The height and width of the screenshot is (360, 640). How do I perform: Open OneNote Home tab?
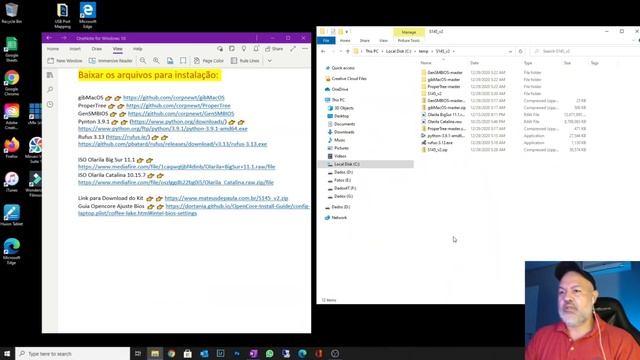[53, 49]
